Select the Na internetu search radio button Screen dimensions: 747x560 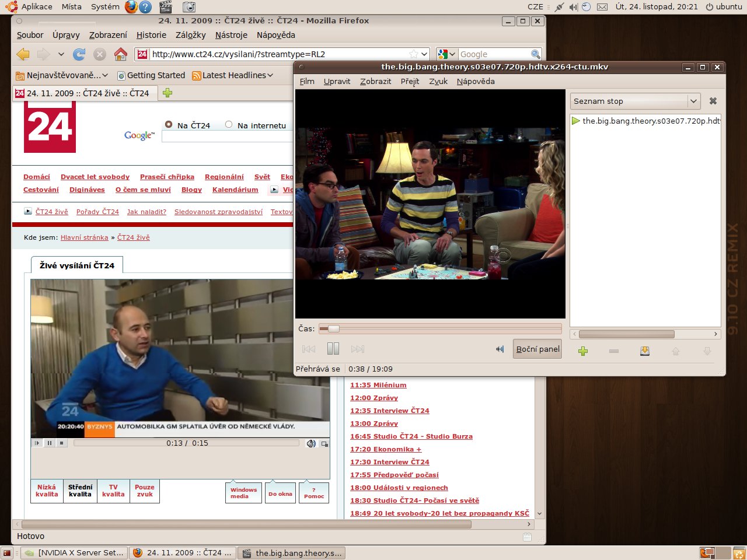click(x=229, y=124)
